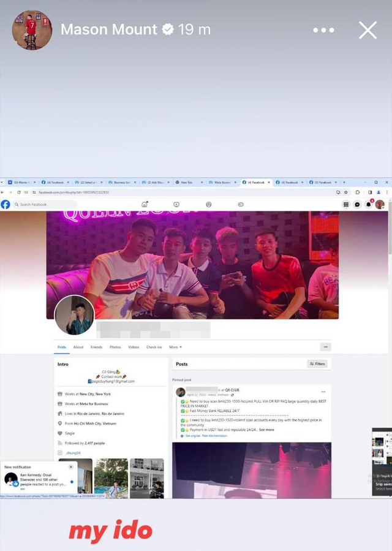This screenshot has width=392, height=551.
Task: Click Mason Mount's story profile picture
Action: pyautogui.click(x=32, y=30)
